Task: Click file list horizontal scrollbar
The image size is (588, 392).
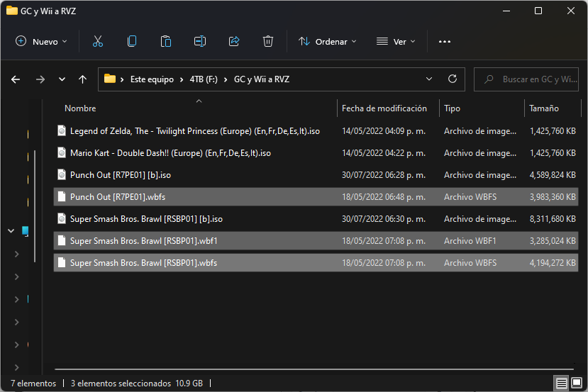Action: [314, 369]
